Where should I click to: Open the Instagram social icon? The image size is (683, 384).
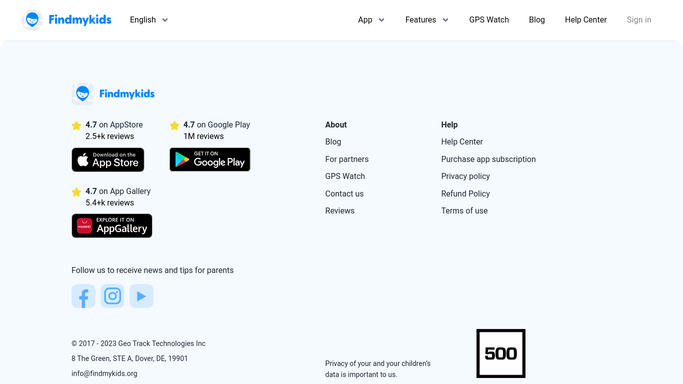(x=112, y=296)
